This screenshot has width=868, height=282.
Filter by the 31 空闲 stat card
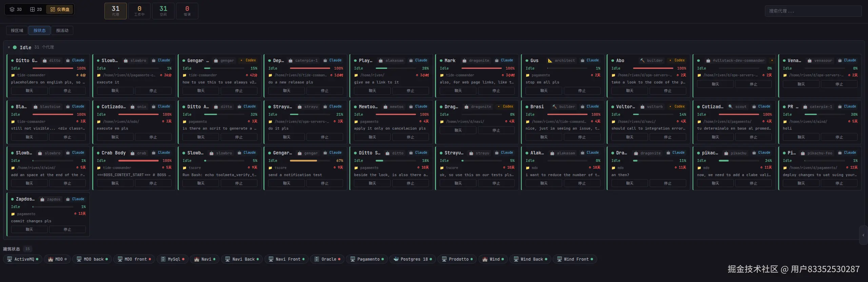(x=163, y=11)
